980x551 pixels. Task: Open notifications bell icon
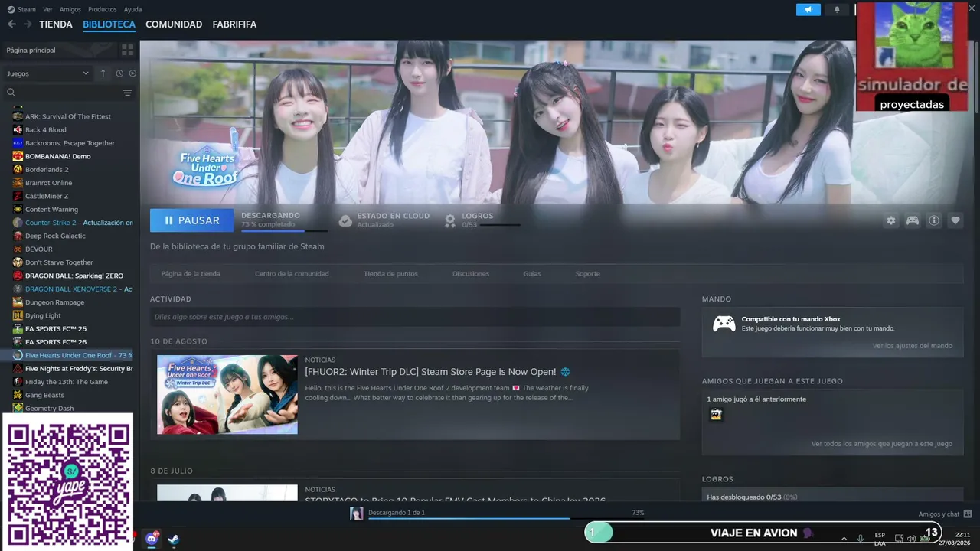click(837, 9)
